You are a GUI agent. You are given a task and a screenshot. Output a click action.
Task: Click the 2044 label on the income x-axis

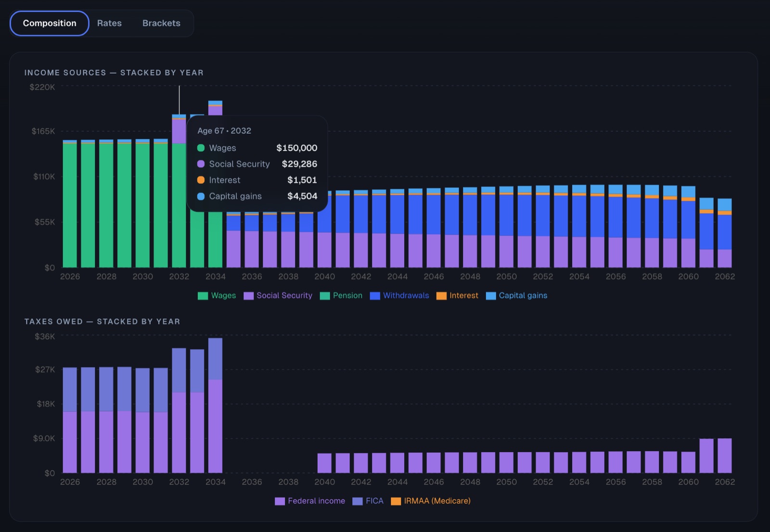click(398, 277)
